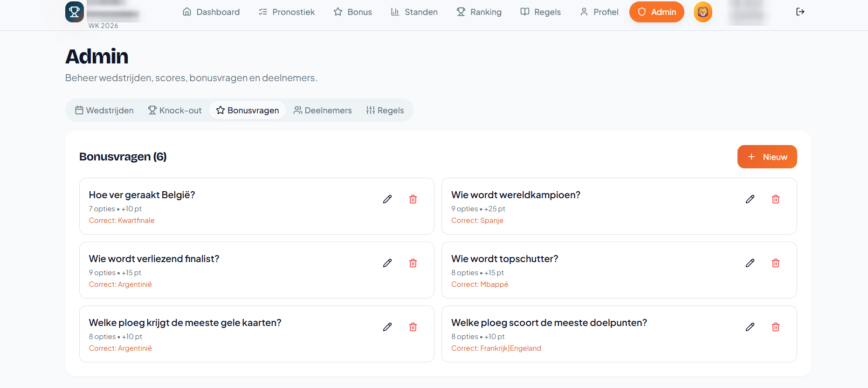Go to Pronostiek in the navigation

[x=287, y=12]
